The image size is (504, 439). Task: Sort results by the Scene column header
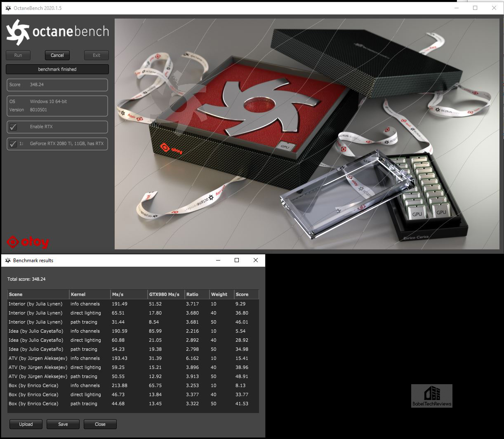click(x=38, y=294)
